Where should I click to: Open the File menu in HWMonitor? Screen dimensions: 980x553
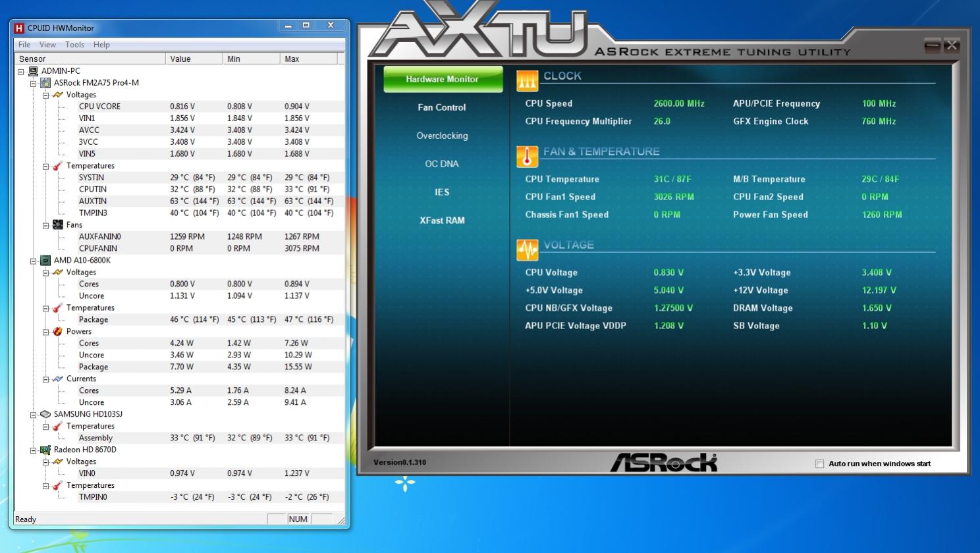tap(24, 45)
